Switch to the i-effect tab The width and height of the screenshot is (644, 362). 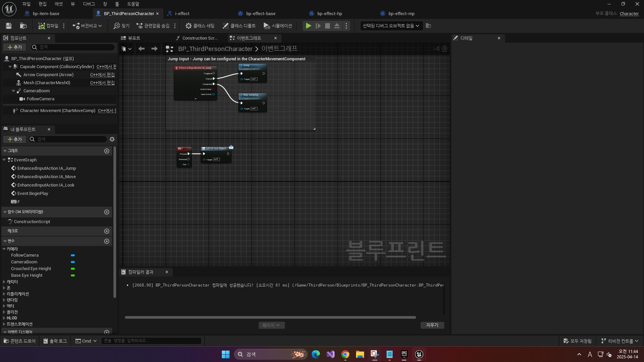click(182, 14)
